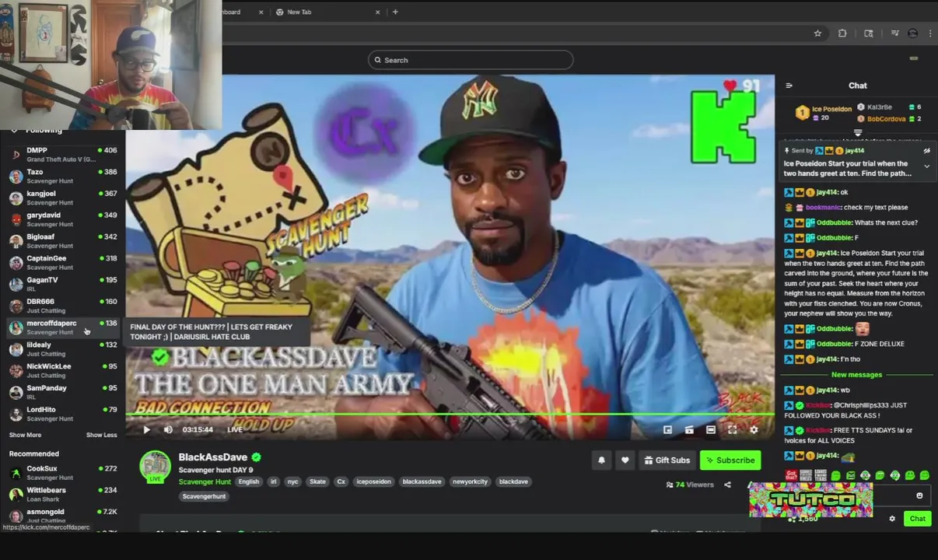Open SamPanday channel in the sidebar
The width and height of the screenshot is (938, 560).
pos(62,392)
